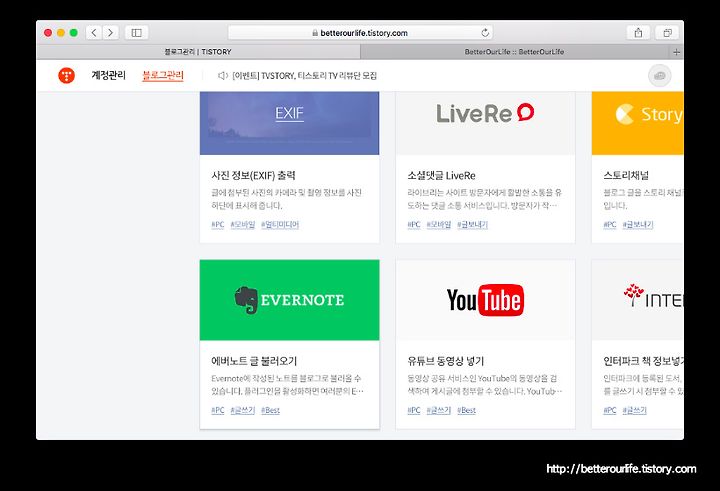Click the #멀티미디어 tag on EXIF card
Screen dimensions: 720x491
click(x=280, y=225)
